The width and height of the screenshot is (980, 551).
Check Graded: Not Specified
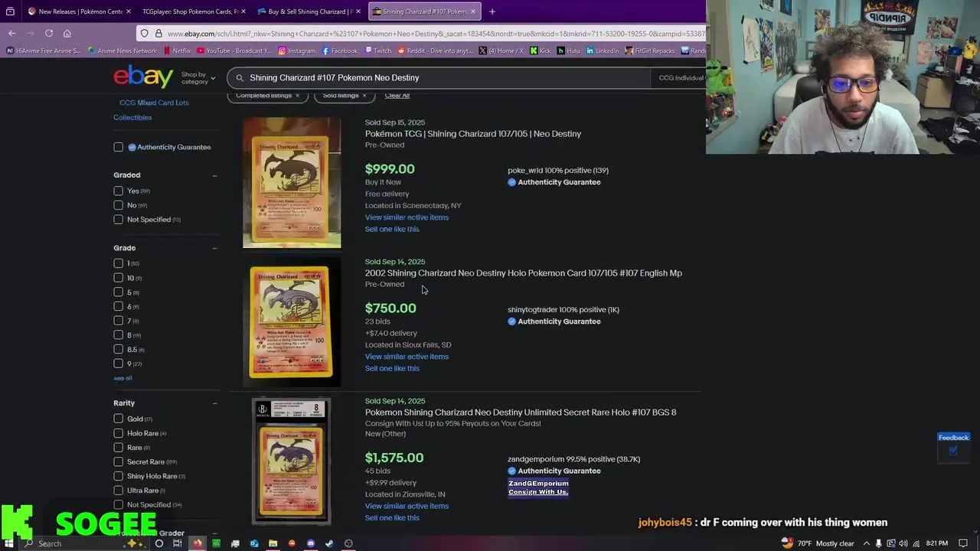click(x=118, y=220)
